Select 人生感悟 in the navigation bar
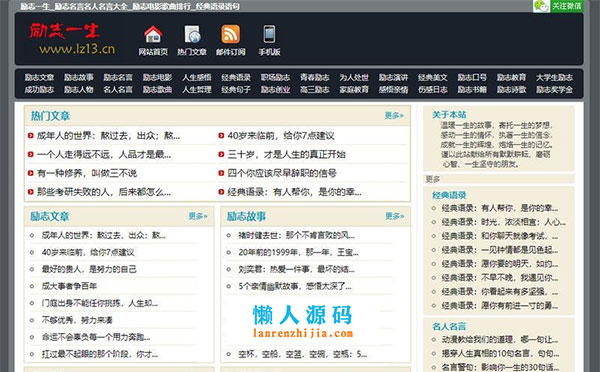This screenshot has height=372, width=600. 197,77
